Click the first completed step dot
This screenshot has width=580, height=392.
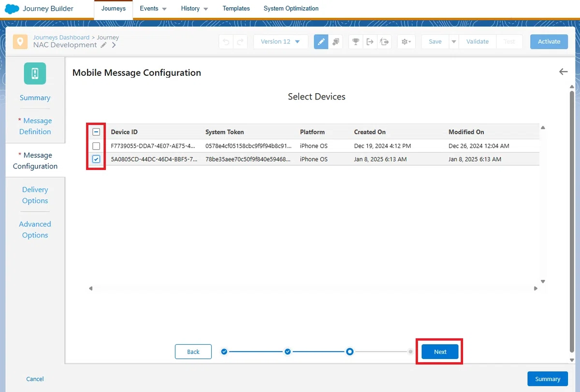(x=224, y=351)
